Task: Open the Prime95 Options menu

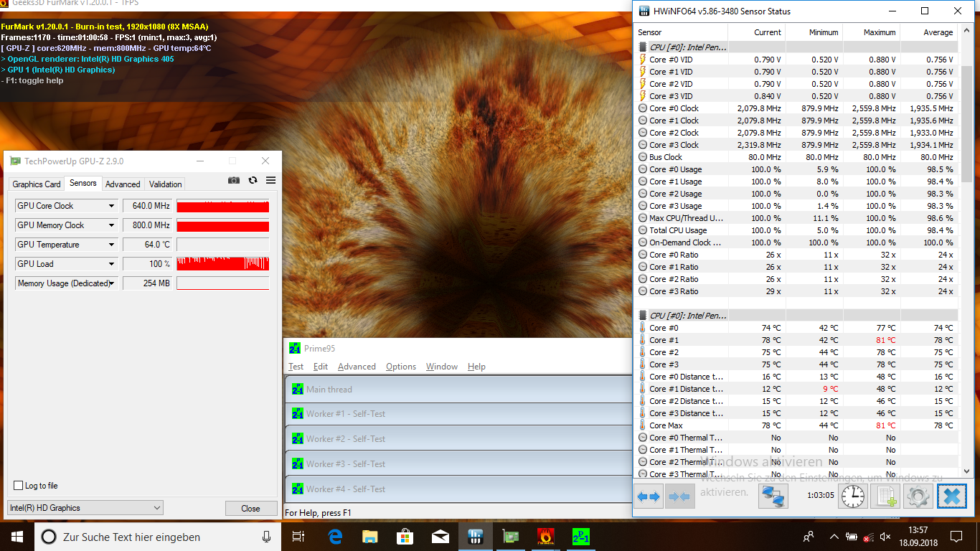Action: [x=401, y=367]
